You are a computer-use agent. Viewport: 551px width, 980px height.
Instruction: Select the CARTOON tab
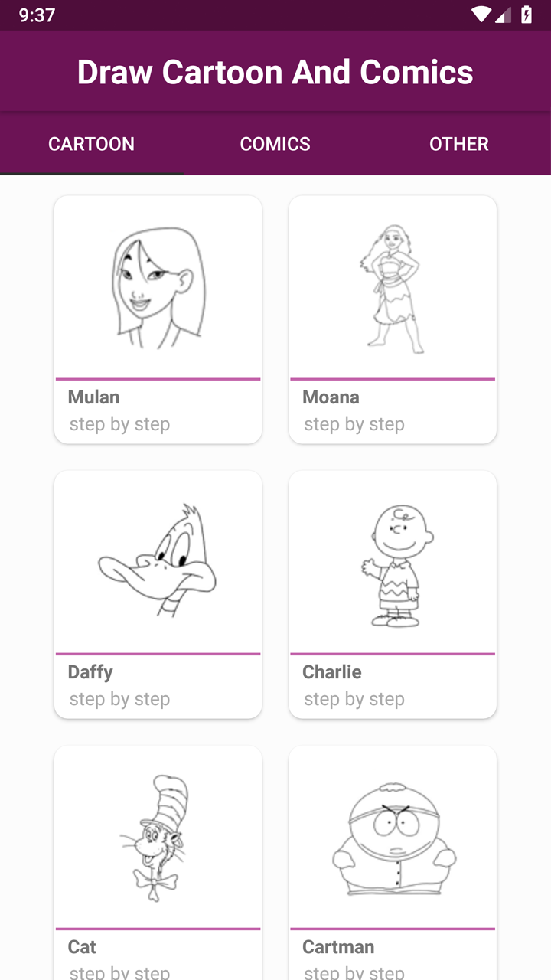91,144
